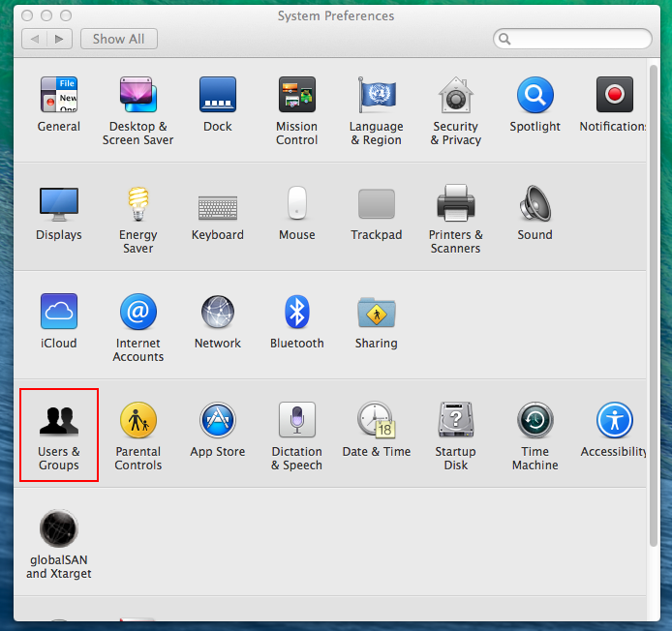Click the Show All button
The image size is (672, 631).
tap(119, 39)
